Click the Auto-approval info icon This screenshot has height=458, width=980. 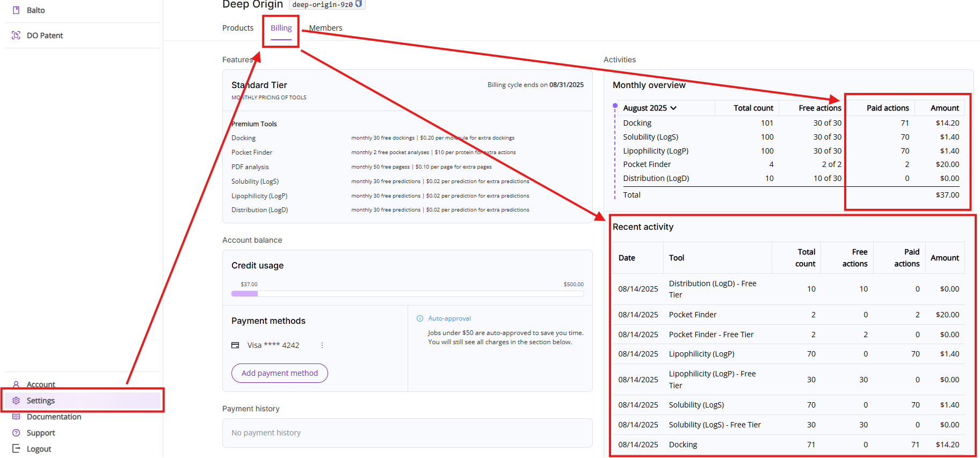click(420, 318)
